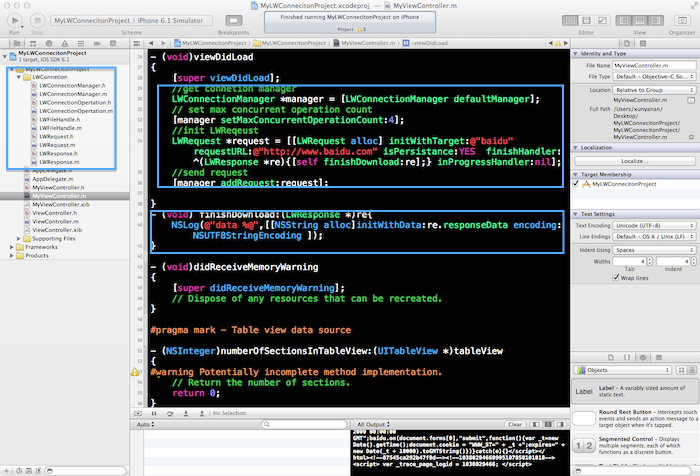Image resolution: width=700 pixels, height=476 pixels.
Task: Open the Search navigator icon
Action: point(49,43)
